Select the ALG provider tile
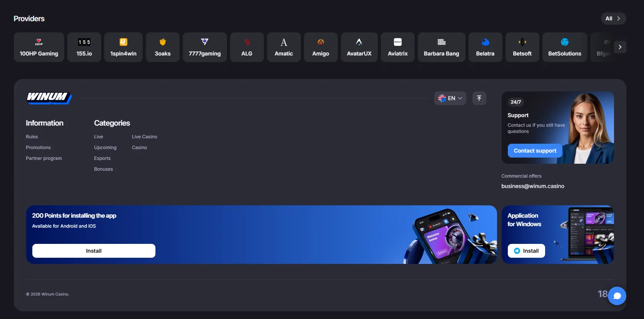The image size is (644, 319). (x=247, y=47)
